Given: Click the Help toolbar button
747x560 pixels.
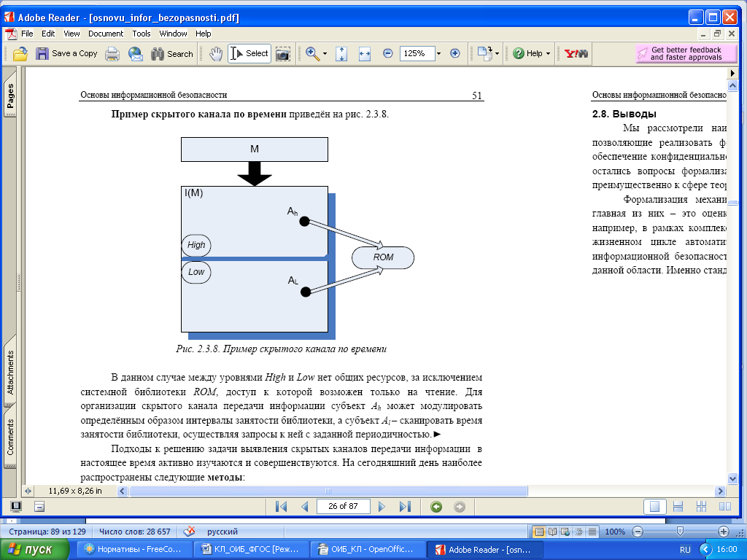Looking at the screenshot, I should 528,53.
